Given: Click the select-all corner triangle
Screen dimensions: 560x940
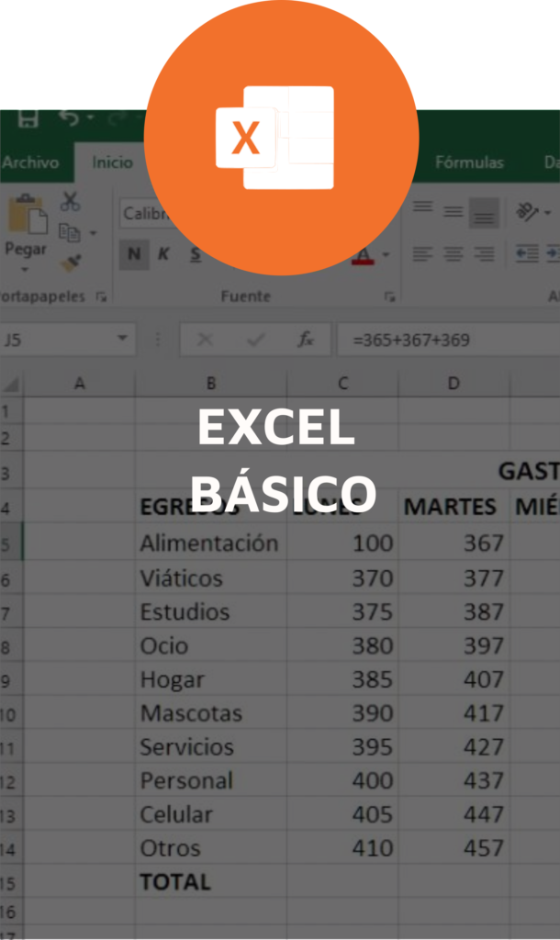Looking at the screenshot, I should coord(11,383).
